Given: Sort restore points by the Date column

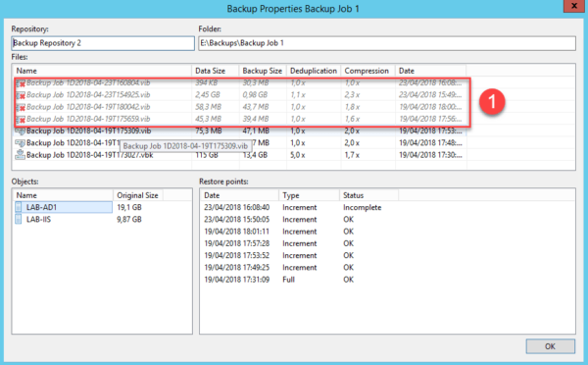Looking at the screenshot, I should pyautogui.click(x=240, y=195).
